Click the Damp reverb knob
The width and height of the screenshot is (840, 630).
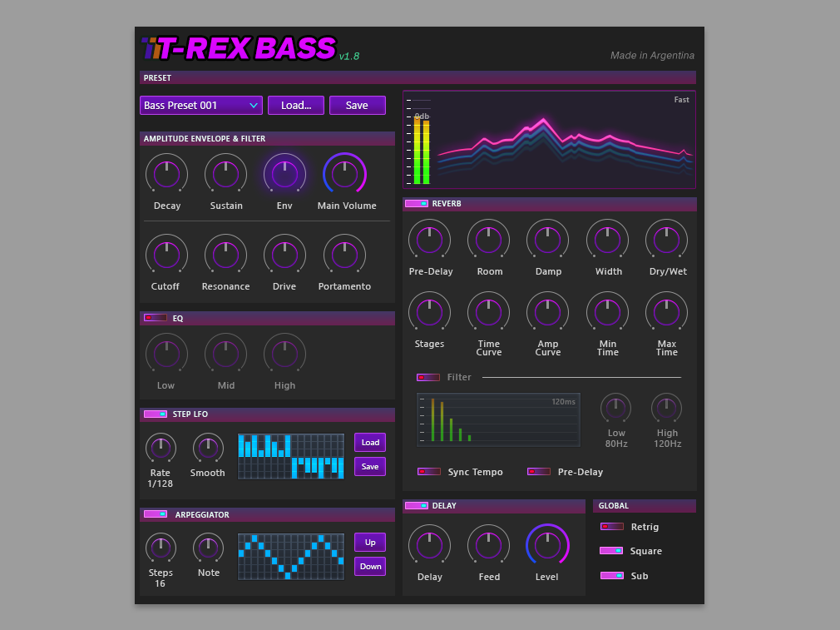tap(547, 240)
